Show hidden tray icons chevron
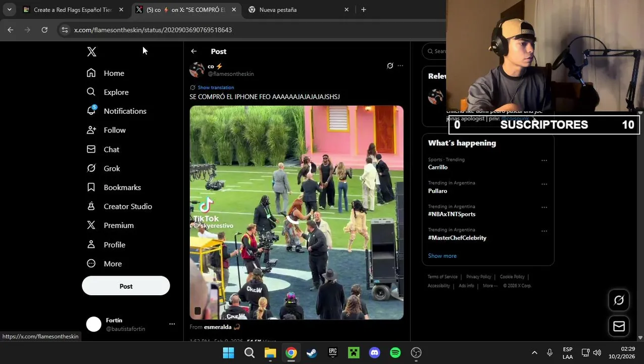The width and height of the screenshot is (644, 364). coord(534,353)
